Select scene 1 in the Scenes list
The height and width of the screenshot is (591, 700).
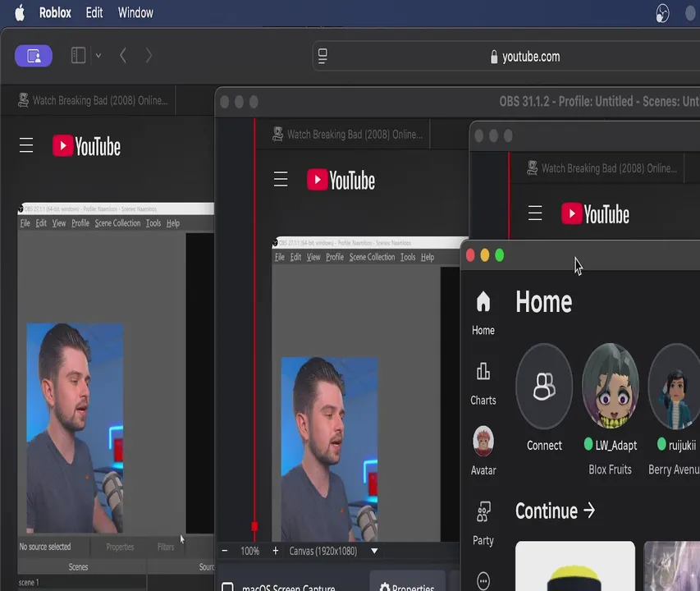pyautogui.click(x=29, y=583)
